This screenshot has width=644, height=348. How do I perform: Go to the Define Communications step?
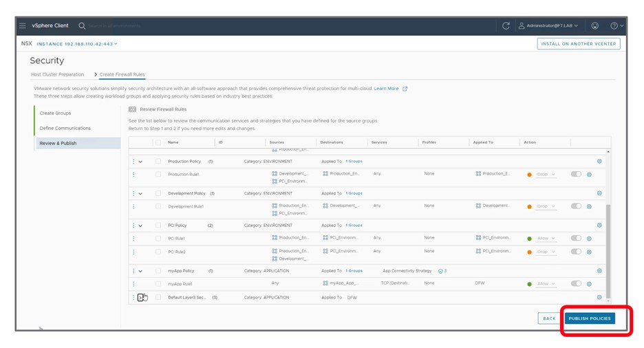pos(65,128)
